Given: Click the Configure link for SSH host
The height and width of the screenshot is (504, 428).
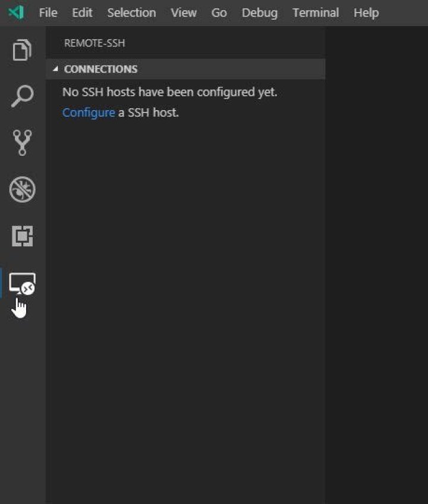Looking at the screenshot, I should 88,112.
